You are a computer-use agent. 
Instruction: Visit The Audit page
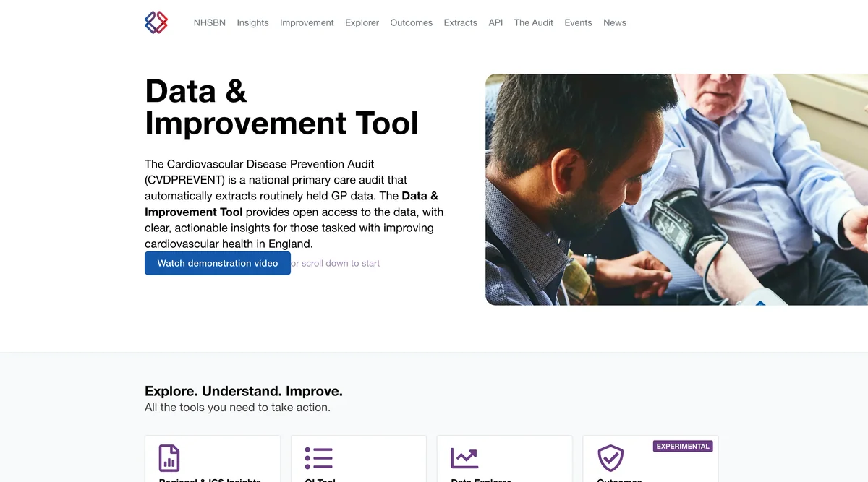(x=533, y=22)
